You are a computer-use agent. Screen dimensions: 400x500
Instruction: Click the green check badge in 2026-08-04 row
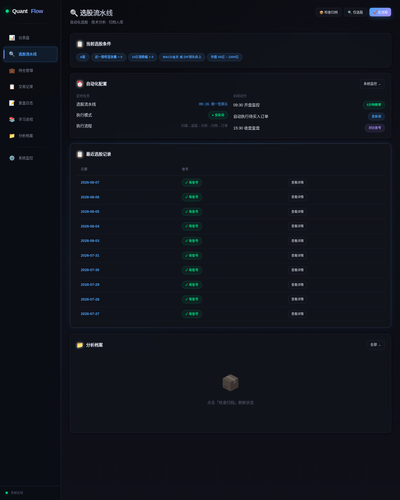click(192, 226)
